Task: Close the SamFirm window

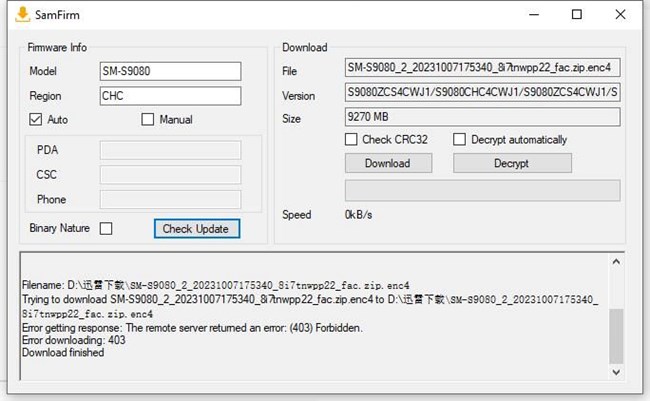Action: pyautogui.click(x=623, y=15)
